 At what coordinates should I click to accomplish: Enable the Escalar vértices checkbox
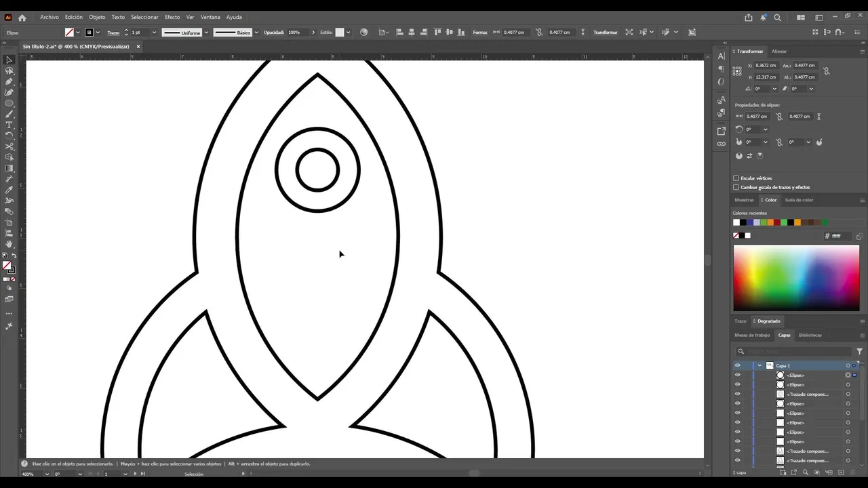click(736, 178)
